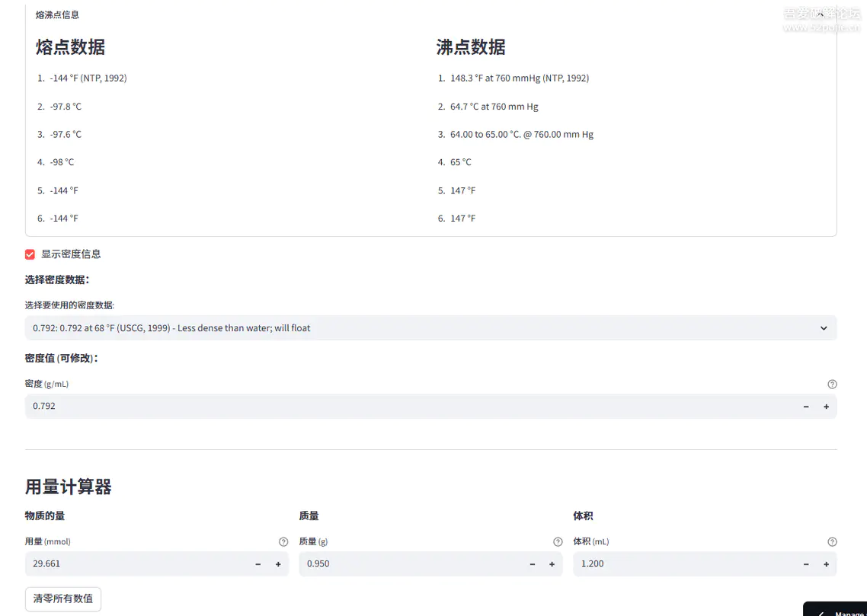
Task: Focus the 用量 (mmol) input field
Action: [x=136, y=563]
